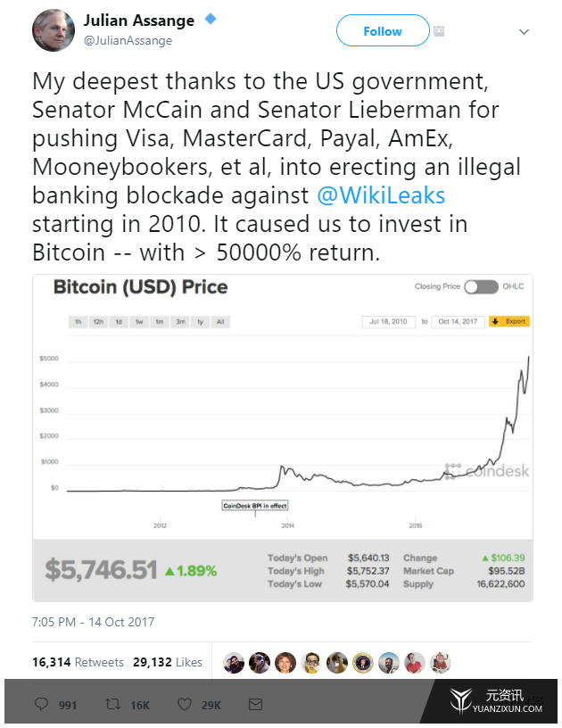This screenshot has height=728, width=562.
Task: Click the blue verified badge icon
Action: point(211,19)
